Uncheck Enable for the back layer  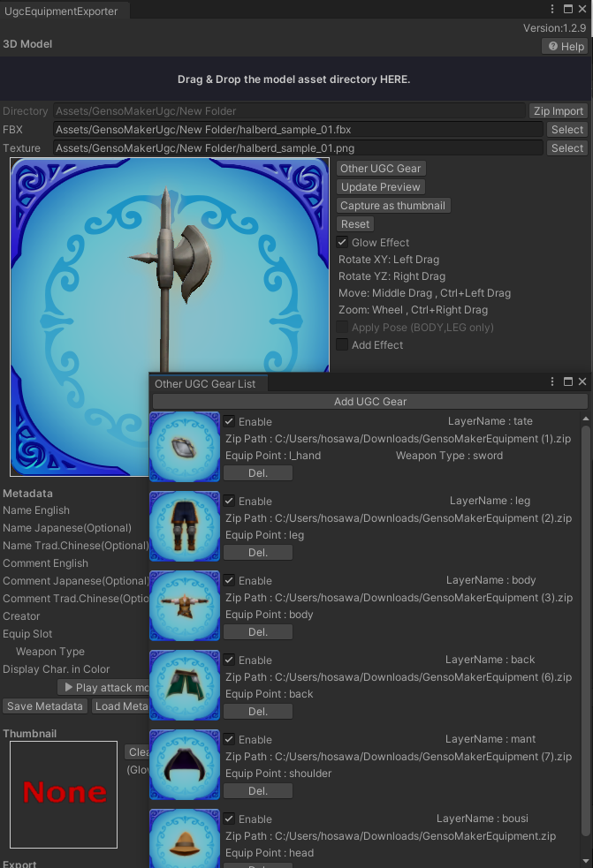click(x=229, y=660)
